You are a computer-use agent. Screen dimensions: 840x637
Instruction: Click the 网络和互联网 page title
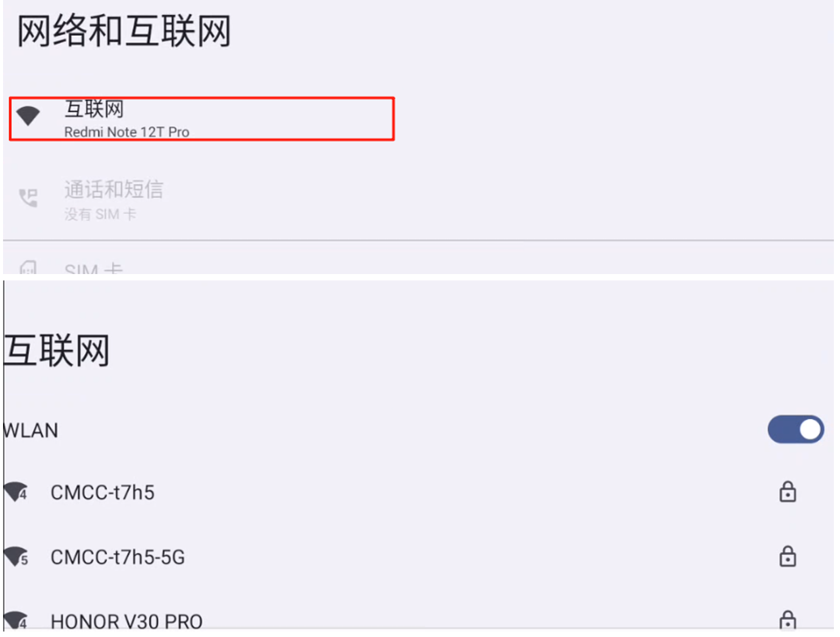[x=124, y=32]
